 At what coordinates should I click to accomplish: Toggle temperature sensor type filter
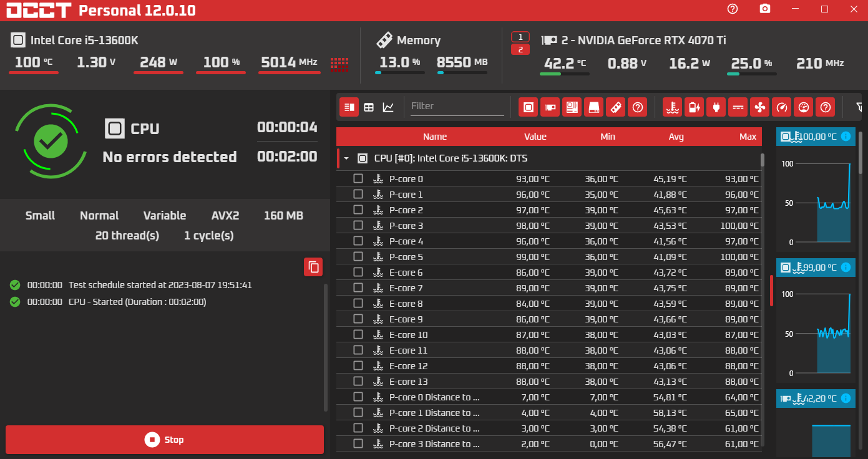click(672, 107)
